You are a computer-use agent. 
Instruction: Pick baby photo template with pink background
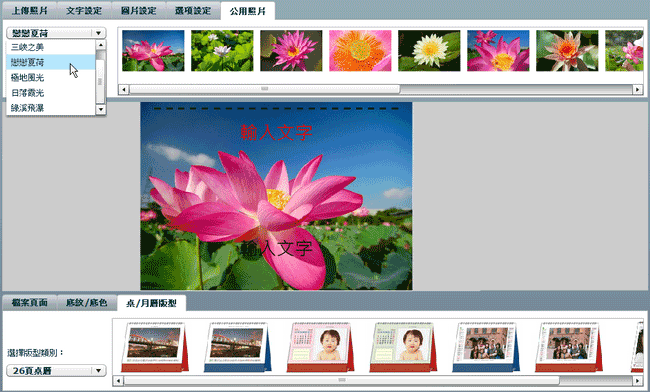click(x=320, y=347)
